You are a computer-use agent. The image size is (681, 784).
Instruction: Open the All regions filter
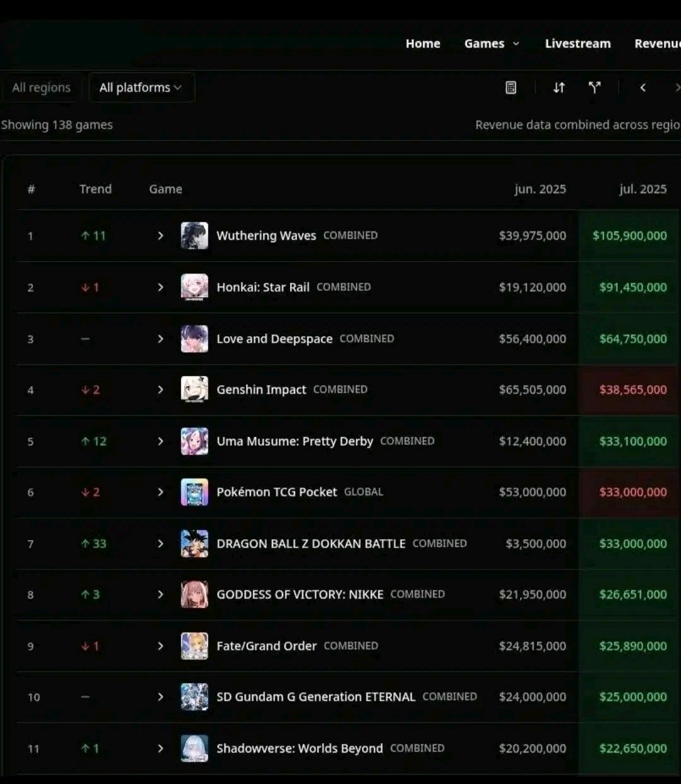pyautogui.click(x=41, y=88)
